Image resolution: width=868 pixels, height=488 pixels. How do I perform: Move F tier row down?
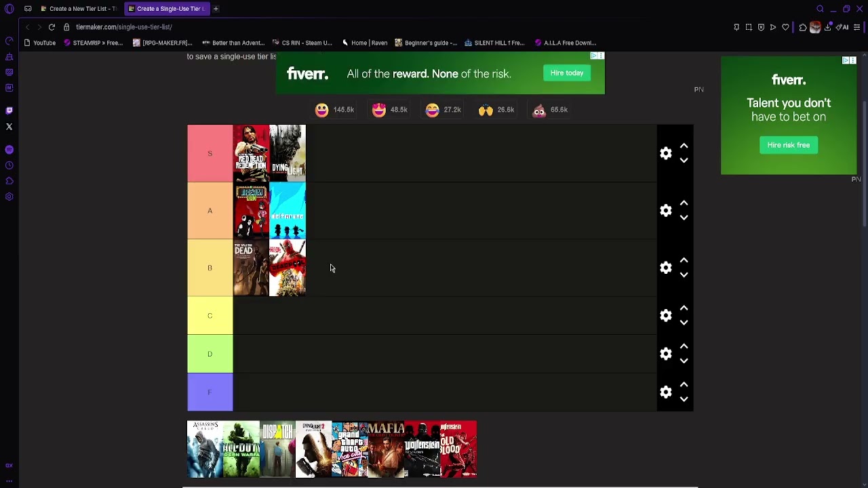click(684, 400)
